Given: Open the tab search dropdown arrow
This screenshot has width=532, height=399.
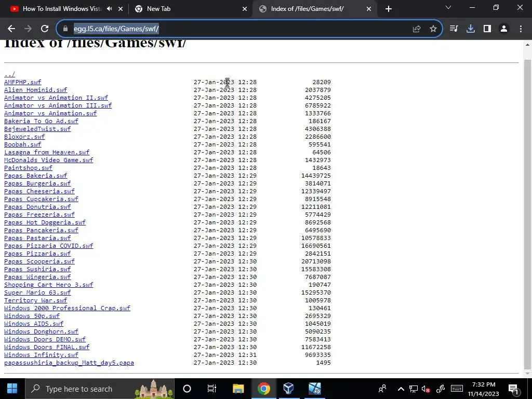Looking at the screenshot, I should coord(448,7).
